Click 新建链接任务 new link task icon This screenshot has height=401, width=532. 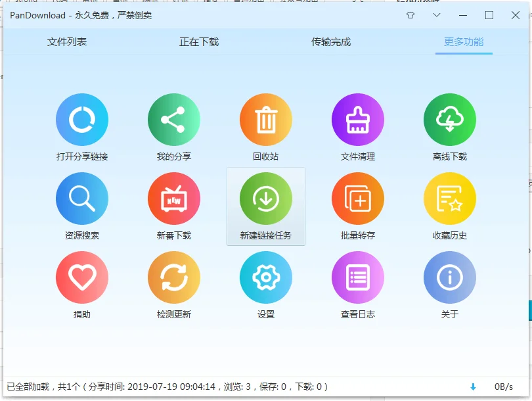265,199
